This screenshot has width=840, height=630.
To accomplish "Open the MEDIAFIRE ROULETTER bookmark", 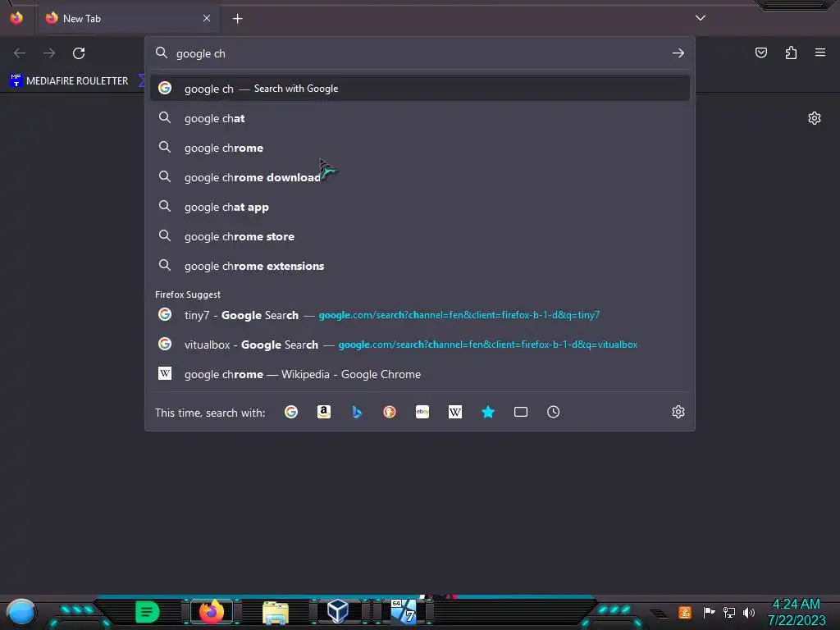I will (x=69, y=81).
